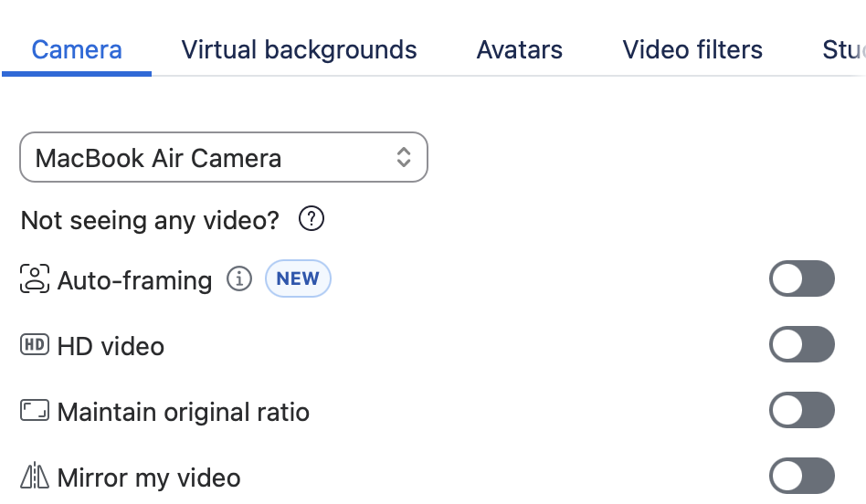Click the Mirror my video icon
The width and height of the screenshot is (866, 504).
pyautogui.click(x=35, y=477)
